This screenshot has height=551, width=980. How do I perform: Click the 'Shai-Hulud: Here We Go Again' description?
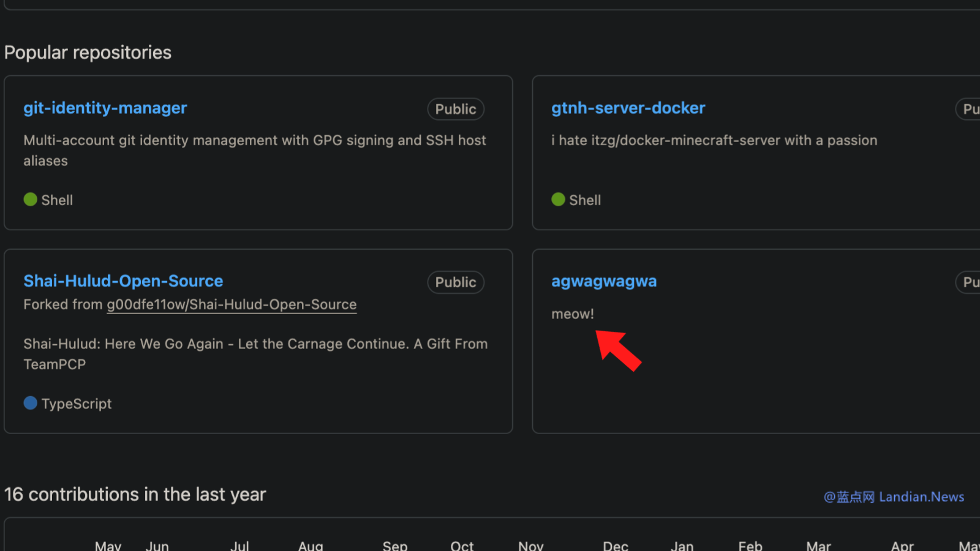pos(255,354)
